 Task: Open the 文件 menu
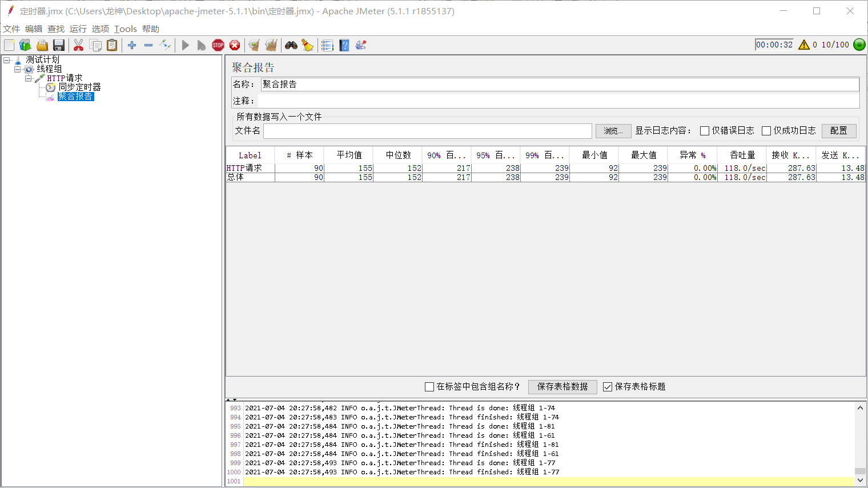[11, 29]
